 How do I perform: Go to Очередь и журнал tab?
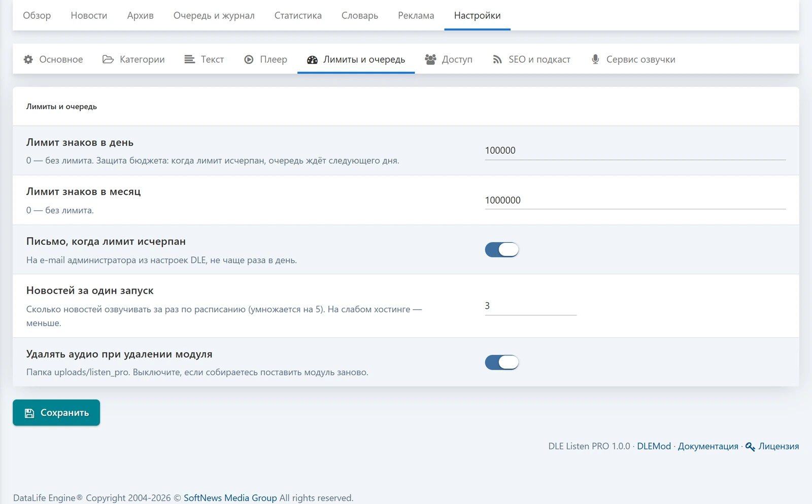[x=214, y=16]
